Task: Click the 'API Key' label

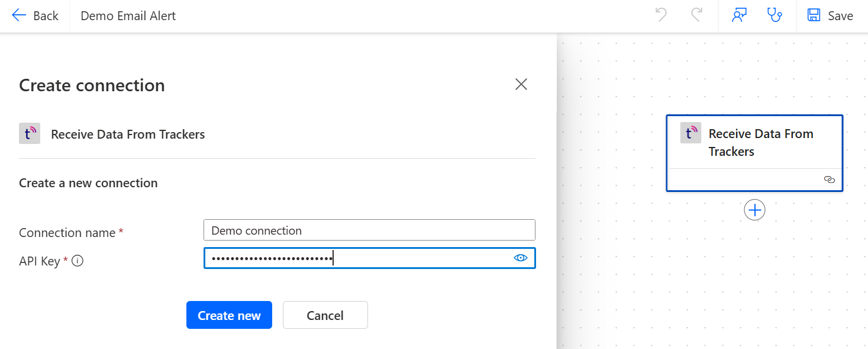Action: coord(39,261)
